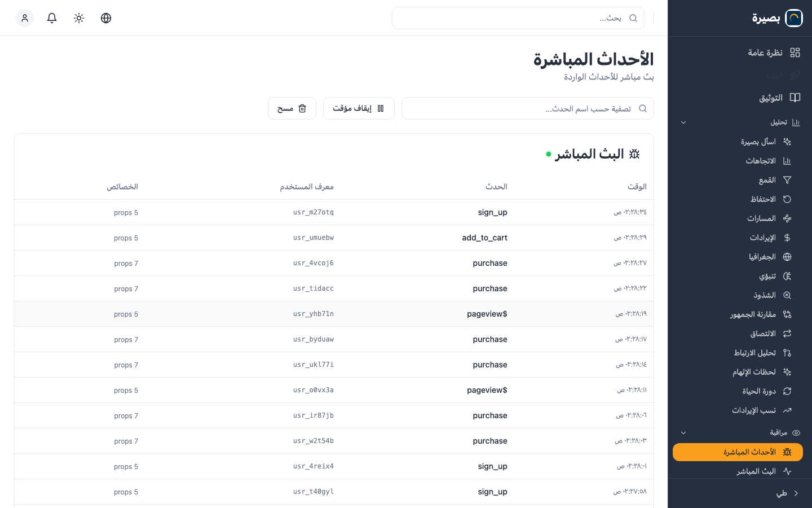This screenshot has height=508, width=812.
Task: Open نسب الإيرادات attribution icon
Action: pos(787,410)
